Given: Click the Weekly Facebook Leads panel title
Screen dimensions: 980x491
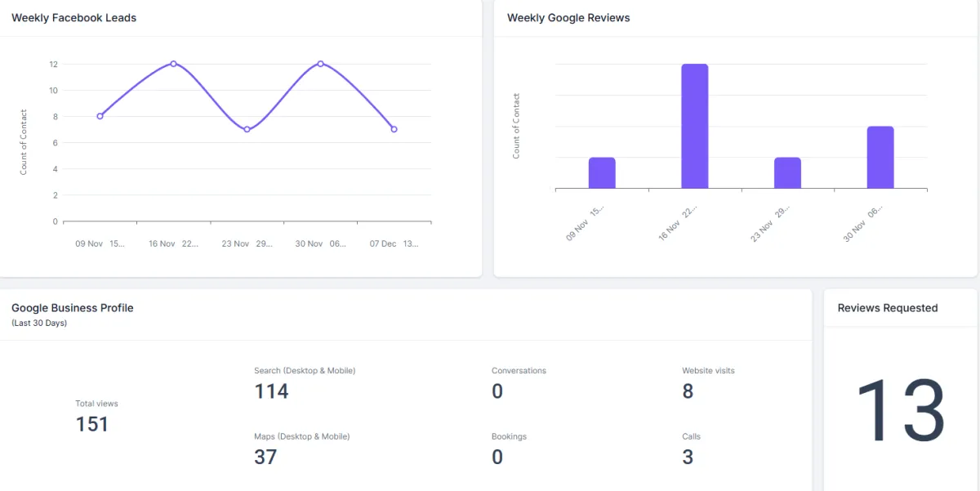Looking at the screenshot, I should pos(73,17).
